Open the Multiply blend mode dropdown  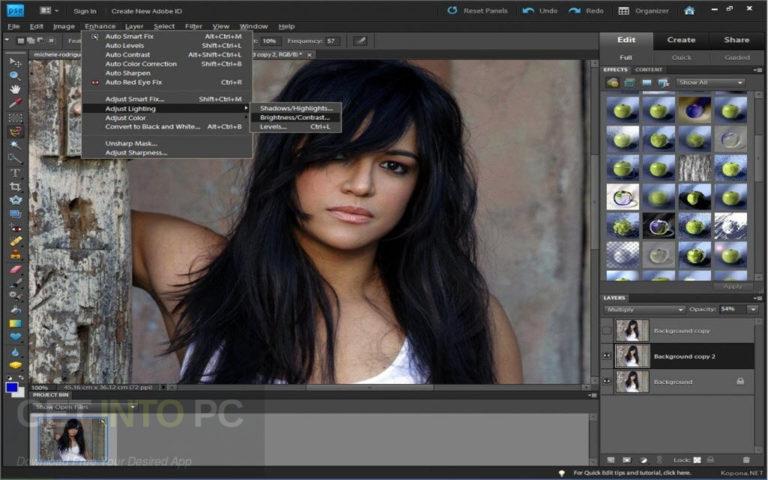(x=644, y=309)
